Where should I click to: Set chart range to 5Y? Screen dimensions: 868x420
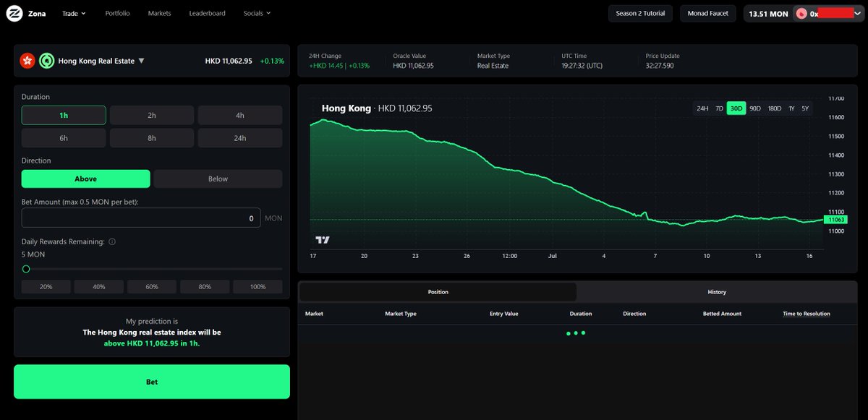click(805, 108)
